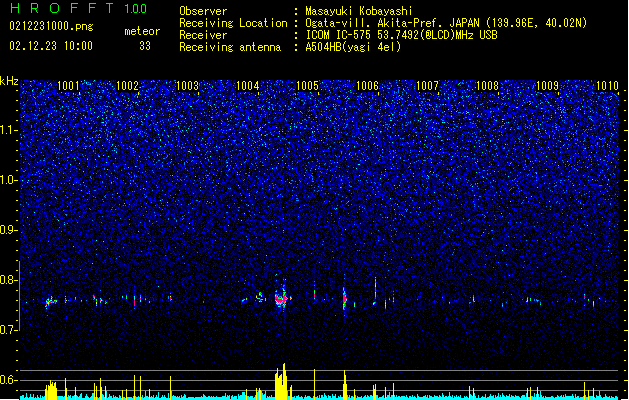Click the date stamp 02.12.23 10:00
Image resolution: width=629 pixels, height=400 pixels.
click(51, 46)
